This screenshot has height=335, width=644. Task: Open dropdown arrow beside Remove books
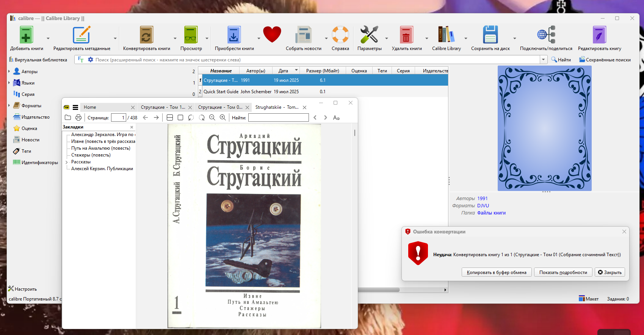pos(427,38)
